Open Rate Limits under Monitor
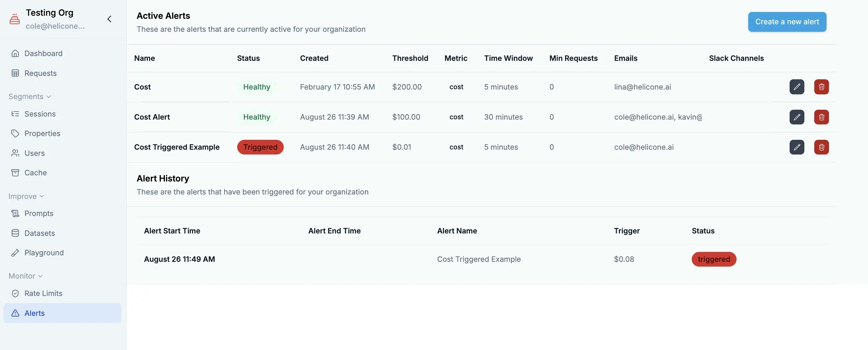The image size is (868, 350). coord(43,293)
